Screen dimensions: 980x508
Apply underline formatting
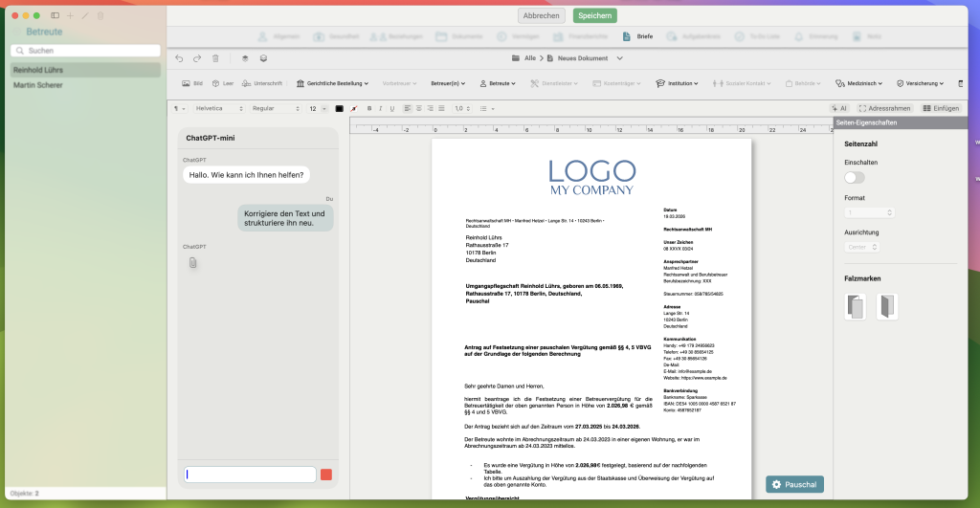pos(392,108)
